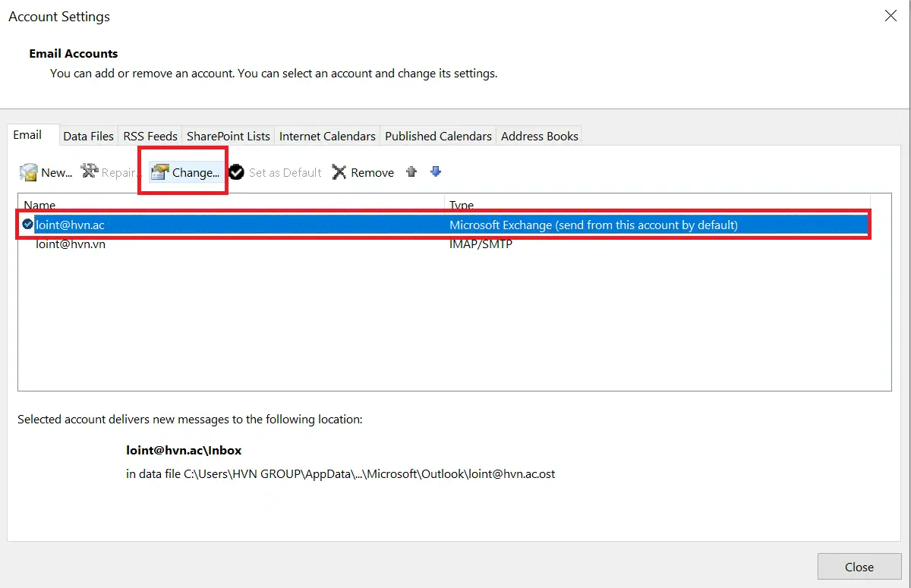Sort accounts by the Name column header
This screenshot has height=588, width=911.
(228, 205)
